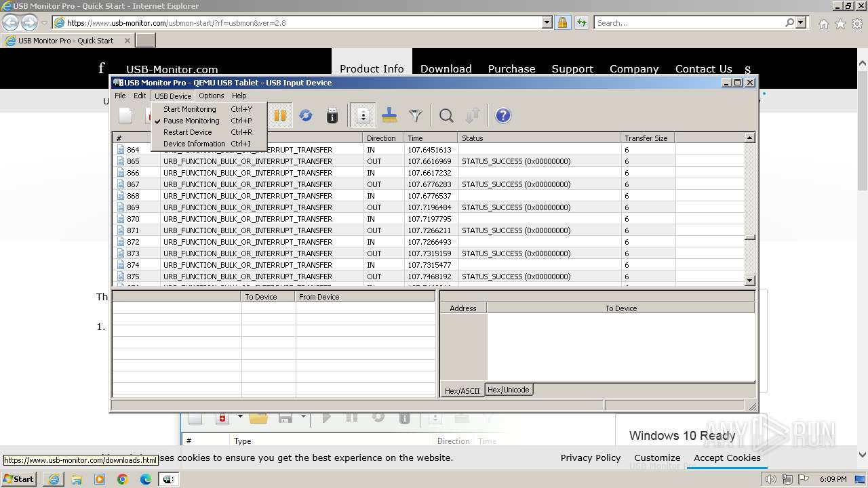Click time value 107.7266211
The height and width of the screenshot is (488, 868).
coord(429,230)
